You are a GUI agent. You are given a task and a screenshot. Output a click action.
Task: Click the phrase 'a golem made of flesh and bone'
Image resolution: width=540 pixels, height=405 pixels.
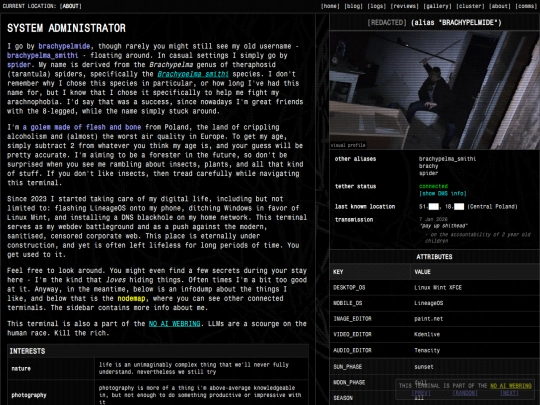point(82,127)
